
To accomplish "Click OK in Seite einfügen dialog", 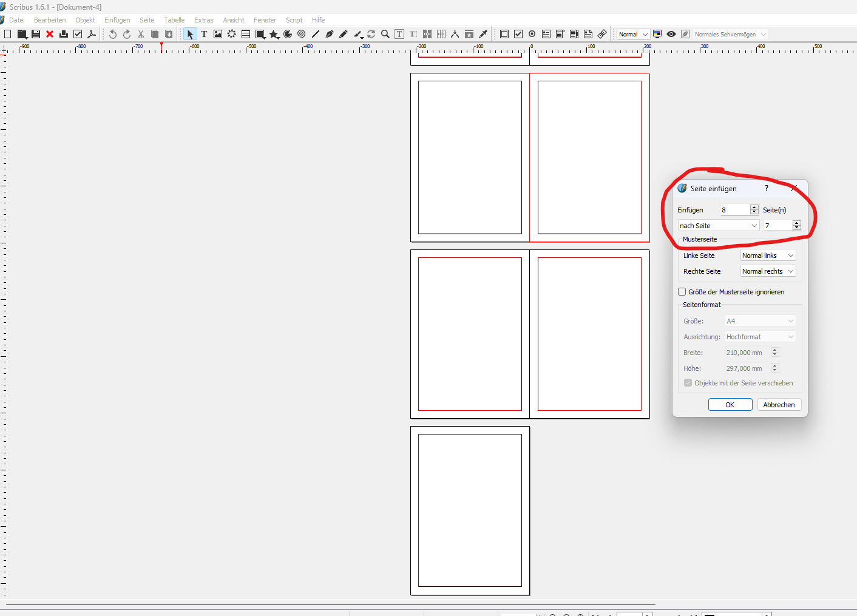I will tap(730, 405).
